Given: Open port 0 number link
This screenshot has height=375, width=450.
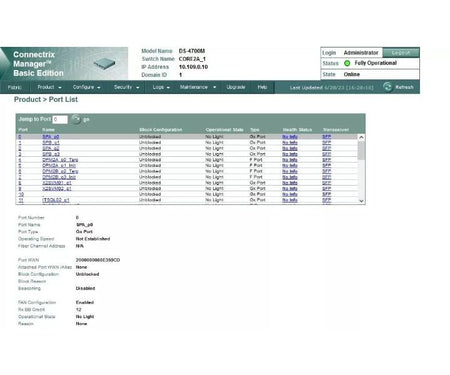Looking at the screenshot, I should coord(20,137).
